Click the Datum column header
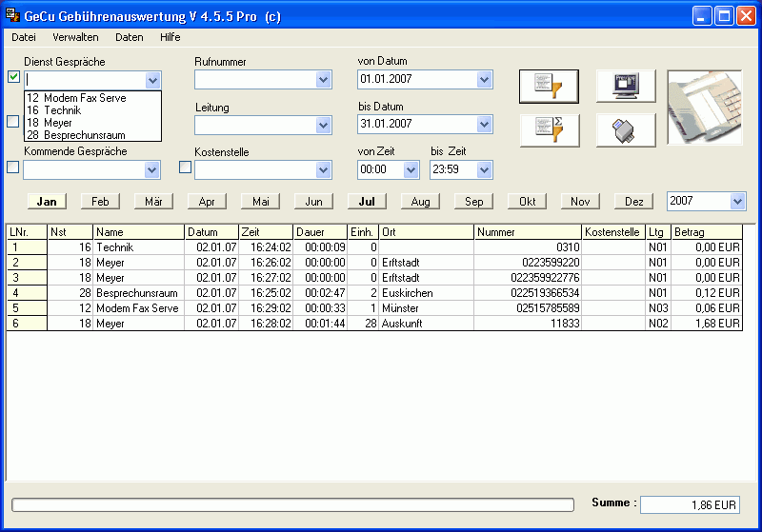 pyautogui.click(x=211, y=232)
